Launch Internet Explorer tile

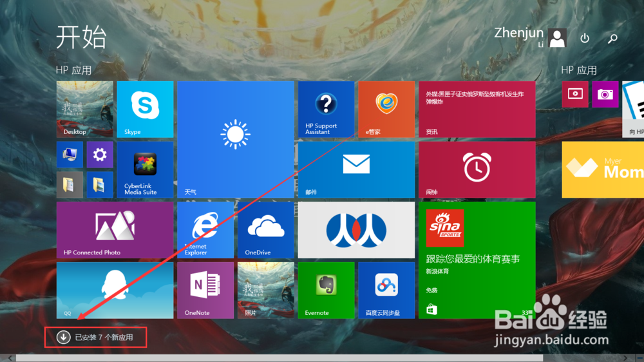pos(205,230)
